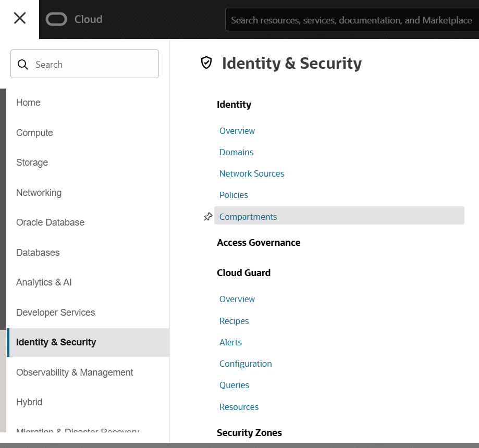The width and height of the screenshot is (479, 448).
Task: Close the navigation menu with X icon
Action: click(20, 19)
